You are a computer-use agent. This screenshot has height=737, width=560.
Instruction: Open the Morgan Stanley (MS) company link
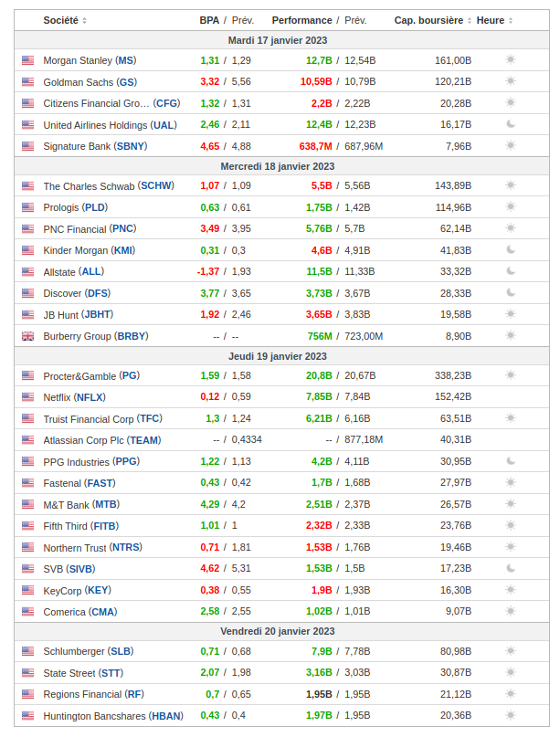coord(89,60)
